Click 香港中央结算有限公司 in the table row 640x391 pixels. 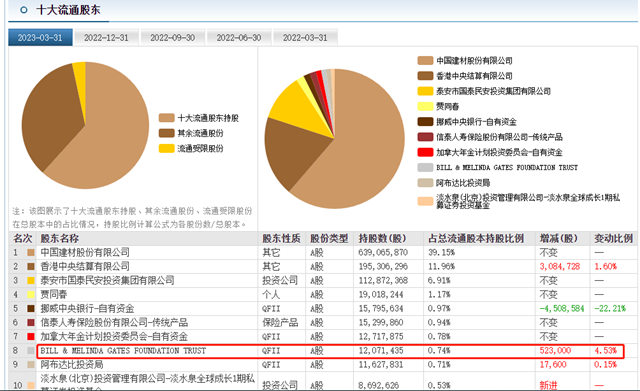[85, 267]
